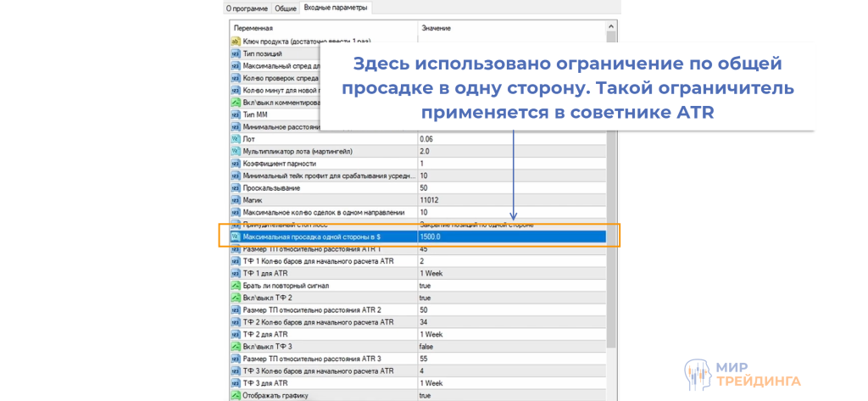Click the 1500.0 max drawdown value field
Screen dimensions: 868x401
[509, 237]
